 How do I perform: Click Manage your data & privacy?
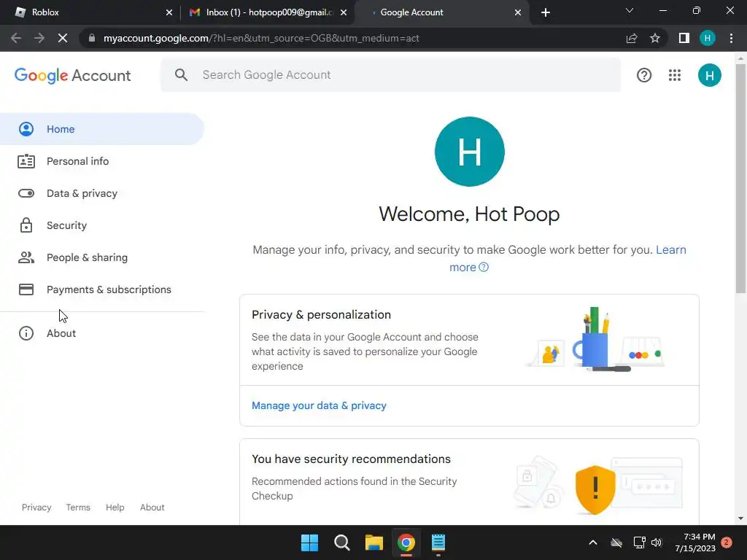(x=319, y=405)
